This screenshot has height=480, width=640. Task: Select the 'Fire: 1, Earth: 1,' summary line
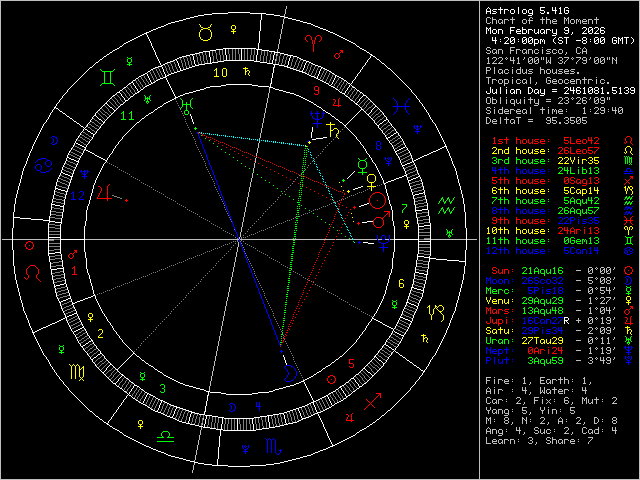(x=539, y=381)
